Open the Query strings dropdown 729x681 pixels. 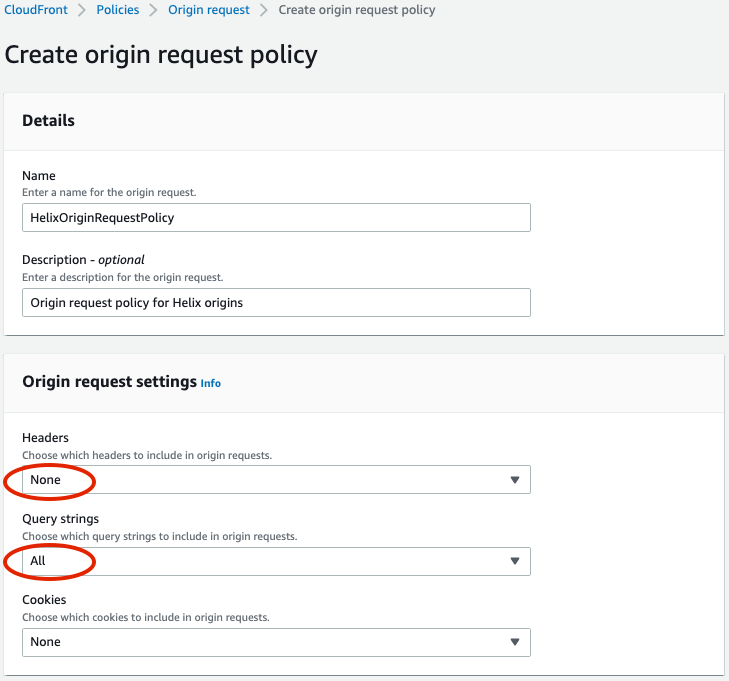[x=276, y=561]
